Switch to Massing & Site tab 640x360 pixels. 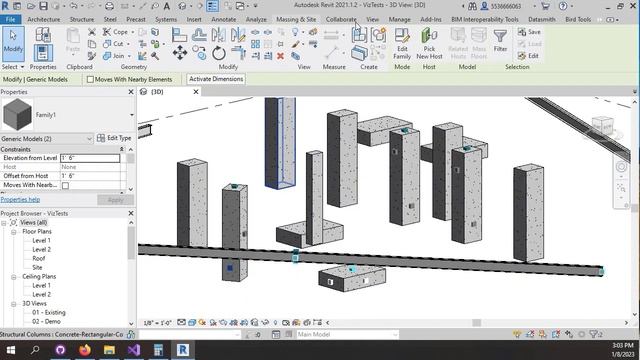[x=296, y=19]
